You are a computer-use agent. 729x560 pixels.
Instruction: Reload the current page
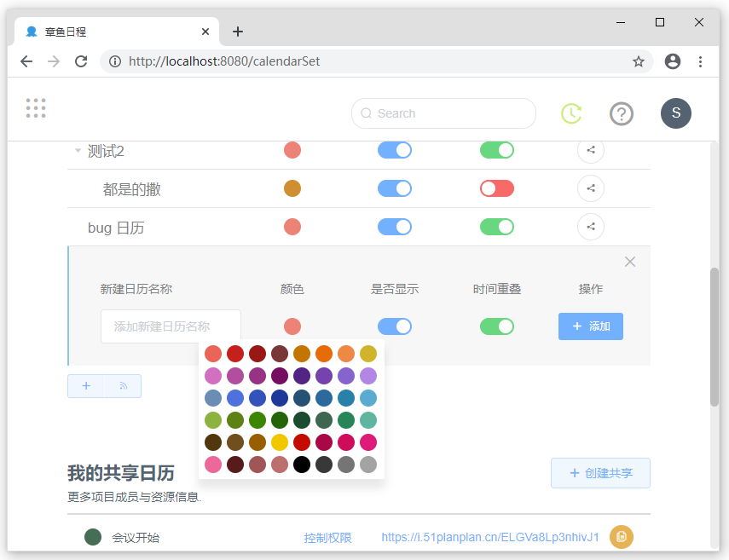[81, 61]
